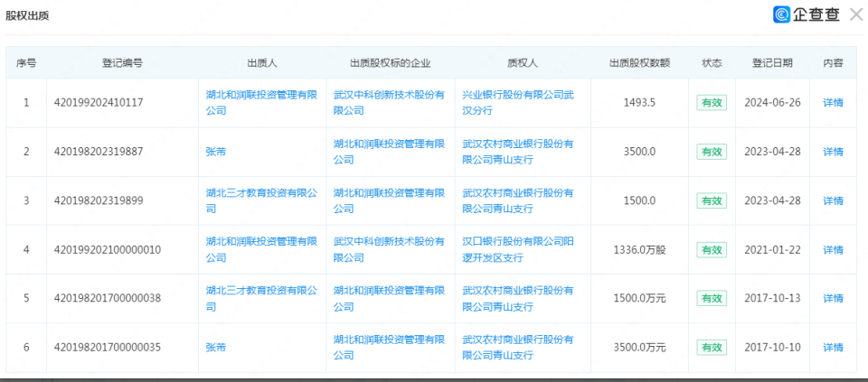The height and width of the screenshot is (382, 868).
Task: Click the 登记编号 column header
Action: click(x=122, y=63)
